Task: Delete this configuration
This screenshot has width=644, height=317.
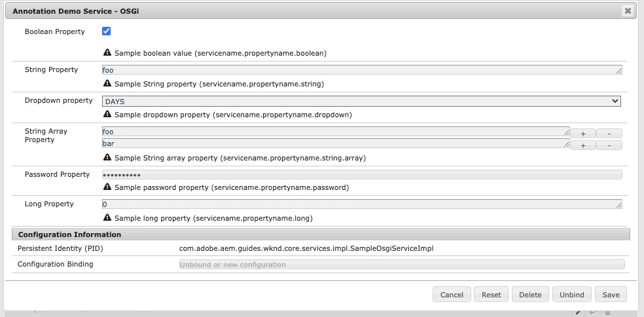Action: (530, 294)
